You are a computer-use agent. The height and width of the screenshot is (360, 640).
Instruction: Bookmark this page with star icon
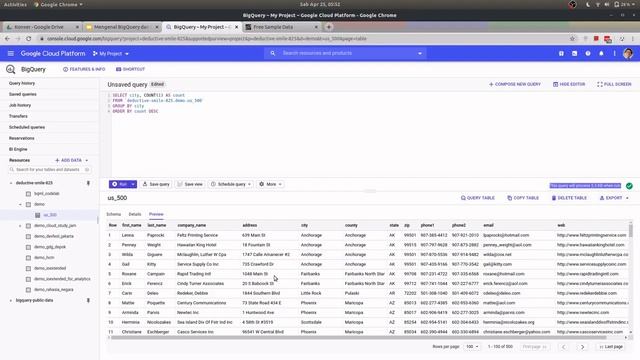coord(572,39)
